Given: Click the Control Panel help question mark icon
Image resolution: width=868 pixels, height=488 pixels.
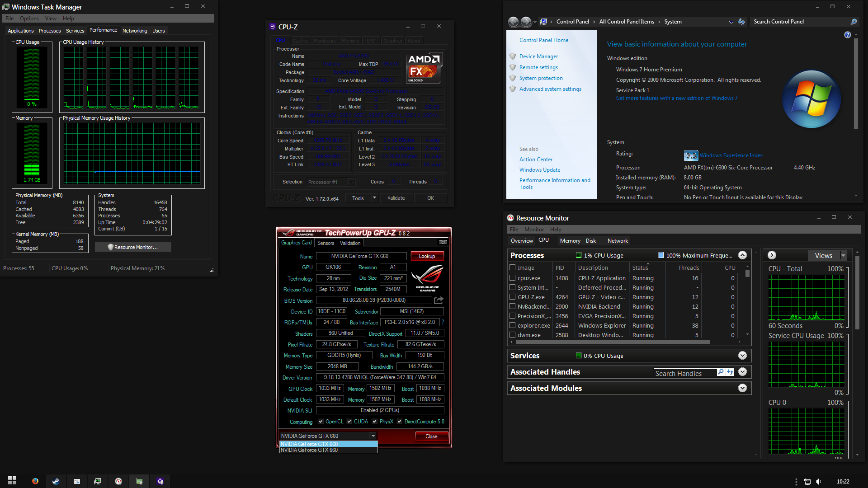Looking at the screenshot, I should (x=848, y=35).
